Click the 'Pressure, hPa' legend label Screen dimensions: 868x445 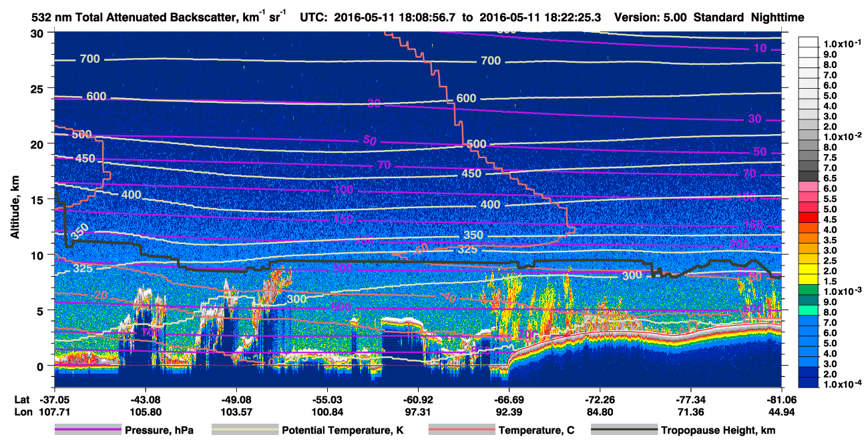click(158, 430)
